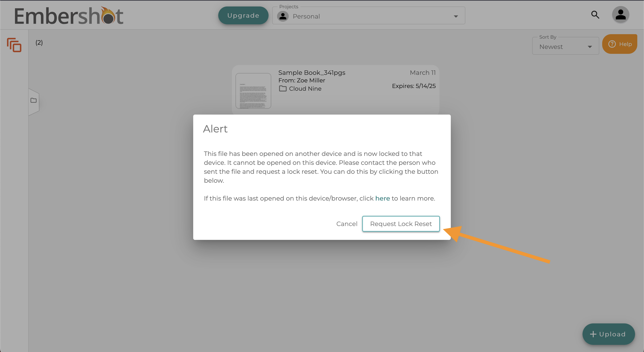Open the user account avatar menu
This screenshot has height=352, width=644.
620,15
